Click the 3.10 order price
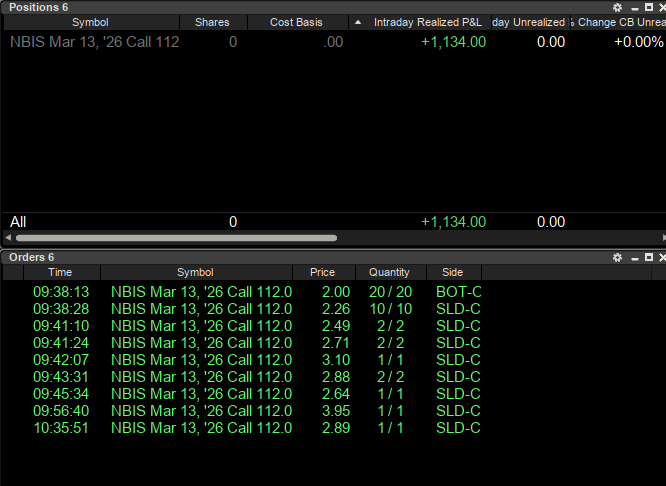Screen dimensions: 666x486 coord(336,360)
